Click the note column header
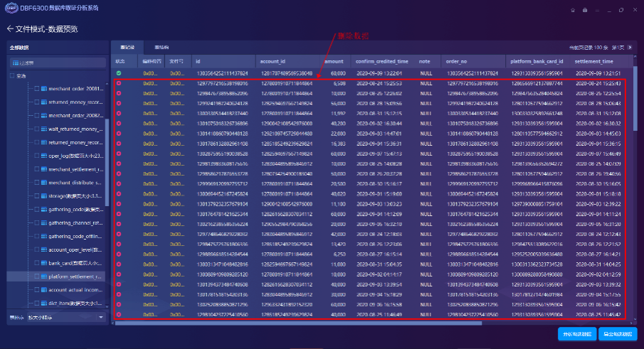The width and height of the screenshot is (644, 349). tap(424, 61)
